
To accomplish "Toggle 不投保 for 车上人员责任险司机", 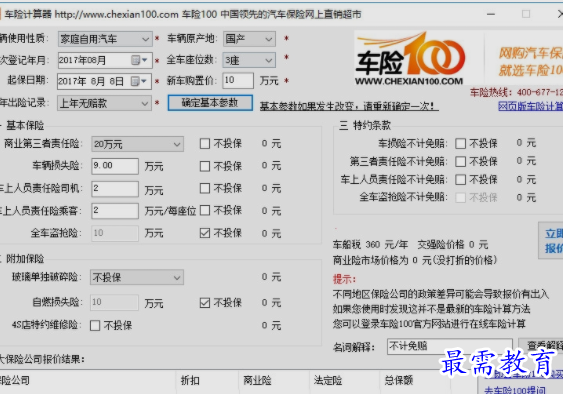I will tap(205, 188).
